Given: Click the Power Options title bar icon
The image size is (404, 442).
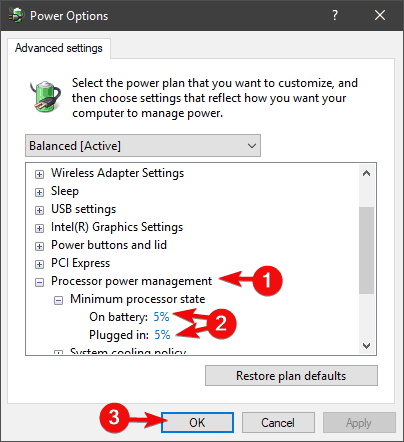Looking at the screenshot, I should pos(16,15).
